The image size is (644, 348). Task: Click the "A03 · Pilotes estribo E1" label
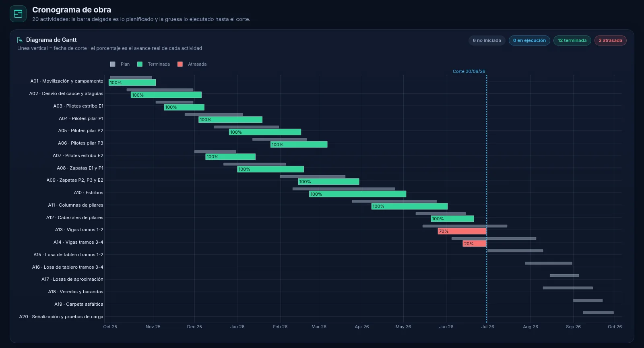pos(78,106)
